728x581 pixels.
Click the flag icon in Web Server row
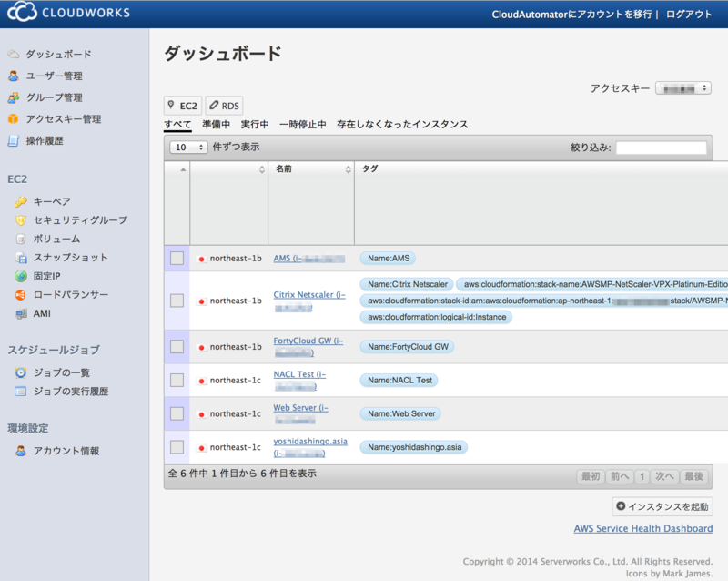201,414
